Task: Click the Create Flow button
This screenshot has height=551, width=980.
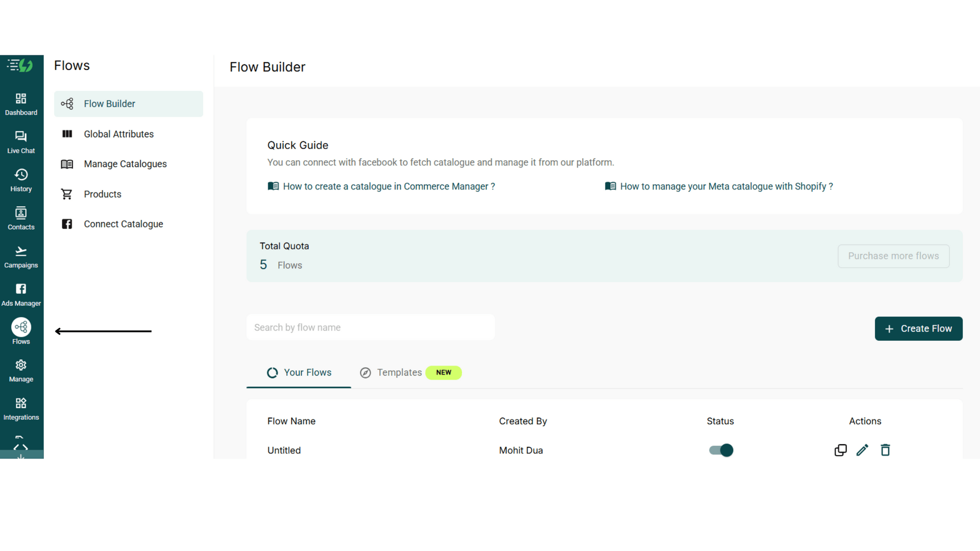Action: 918,329
